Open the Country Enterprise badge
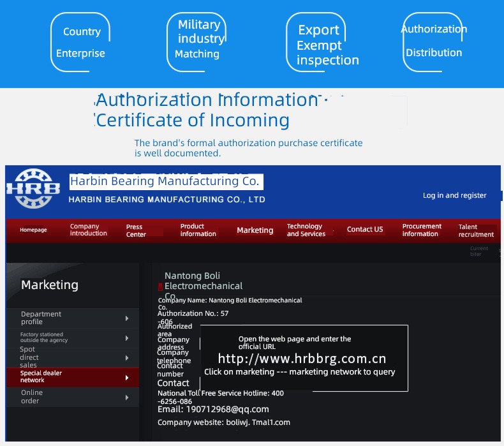504x446 pixels. point(80,42)
